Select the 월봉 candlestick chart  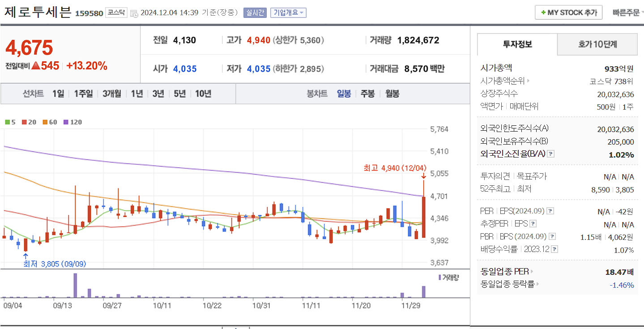(392, 94)
